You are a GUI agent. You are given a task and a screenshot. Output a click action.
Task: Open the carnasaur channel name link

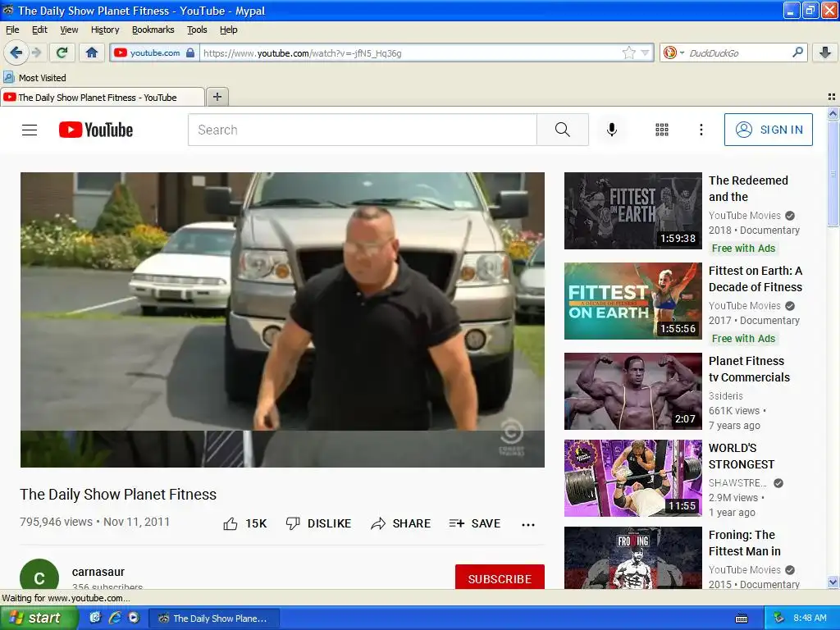(98, 572)
